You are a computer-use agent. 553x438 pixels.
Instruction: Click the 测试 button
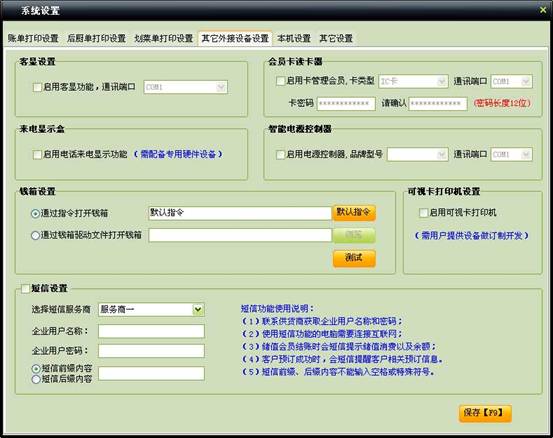(x=354, y=258)
